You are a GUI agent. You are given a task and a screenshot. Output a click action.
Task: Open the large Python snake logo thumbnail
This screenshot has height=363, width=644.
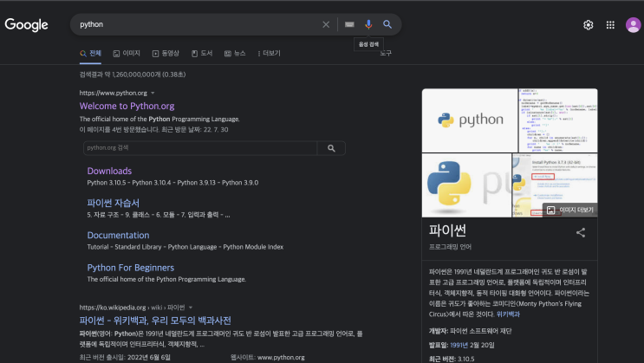(x=466, y=185)
